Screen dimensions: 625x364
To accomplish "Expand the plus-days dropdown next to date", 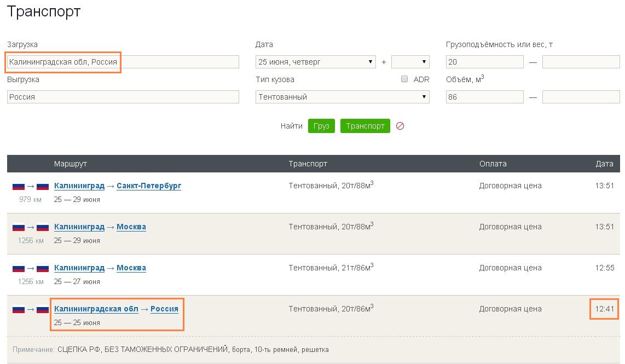I will (410, 62).
